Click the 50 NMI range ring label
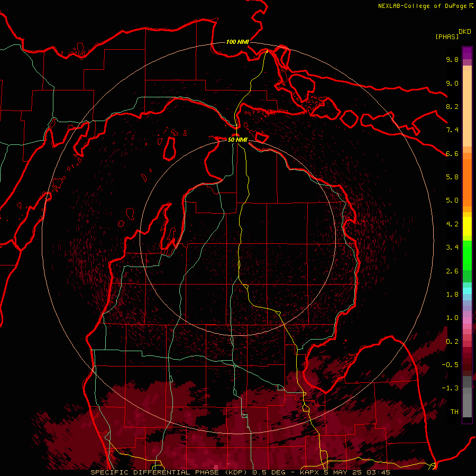The width and height of the screenshot is (476, 476). pyautogui.click(x=237, y=140)
